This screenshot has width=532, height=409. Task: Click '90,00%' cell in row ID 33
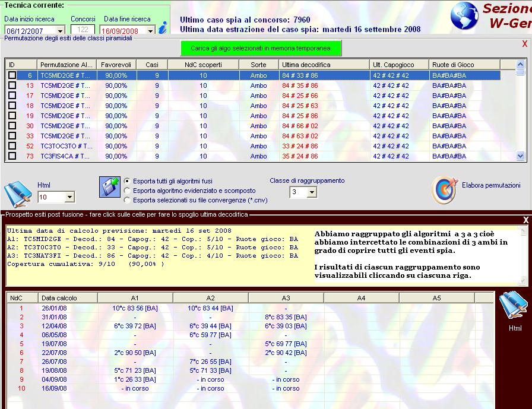click(116, 136)
